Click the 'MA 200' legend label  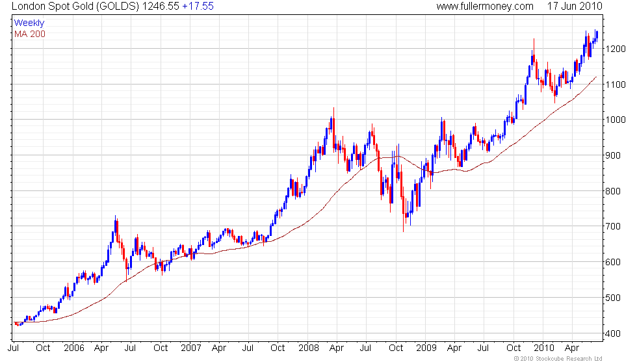pos(30,34)
